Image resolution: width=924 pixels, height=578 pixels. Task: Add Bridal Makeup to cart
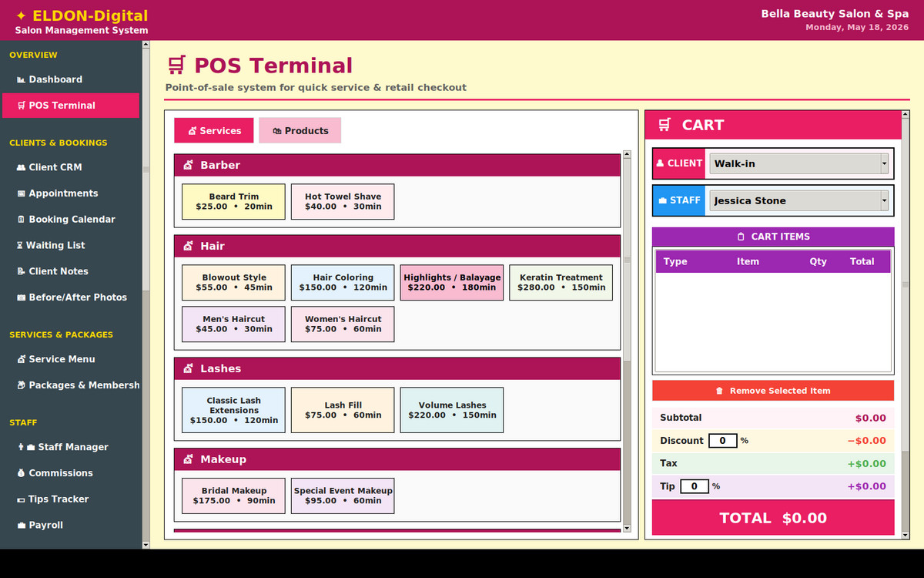pos(233,496)
